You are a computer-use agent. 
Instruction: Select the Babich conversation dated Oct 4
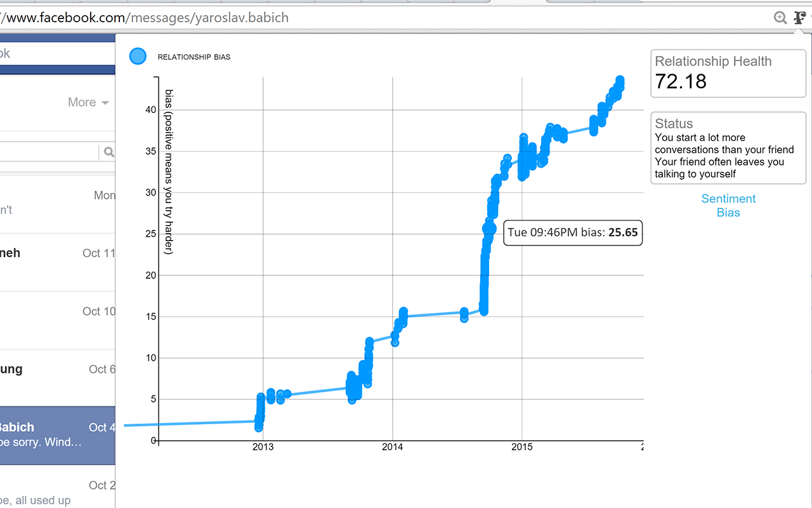click(58, 435)
